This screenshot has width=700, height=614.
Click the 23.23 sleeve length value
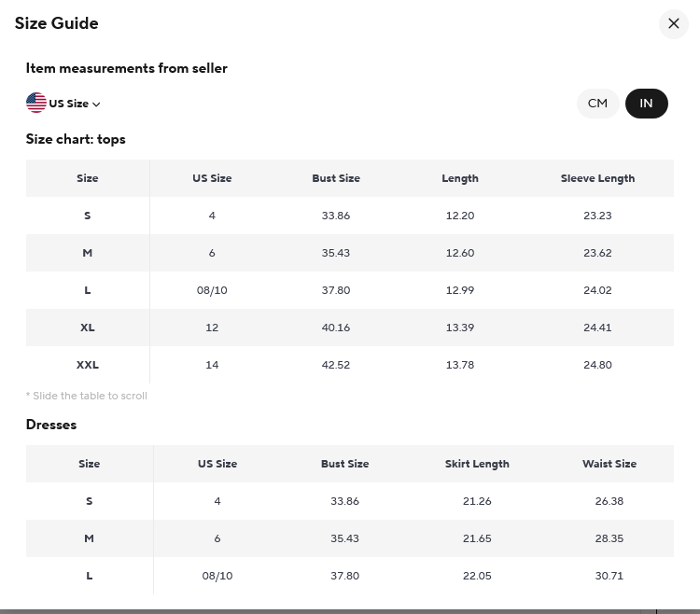point(597,216)
